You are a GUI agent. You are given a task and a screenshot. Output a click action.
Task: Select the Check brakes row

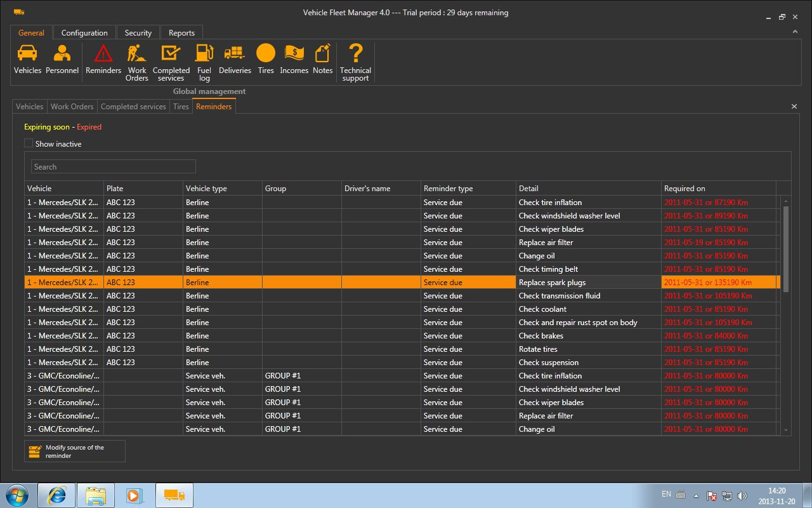[x=403, y=336]
